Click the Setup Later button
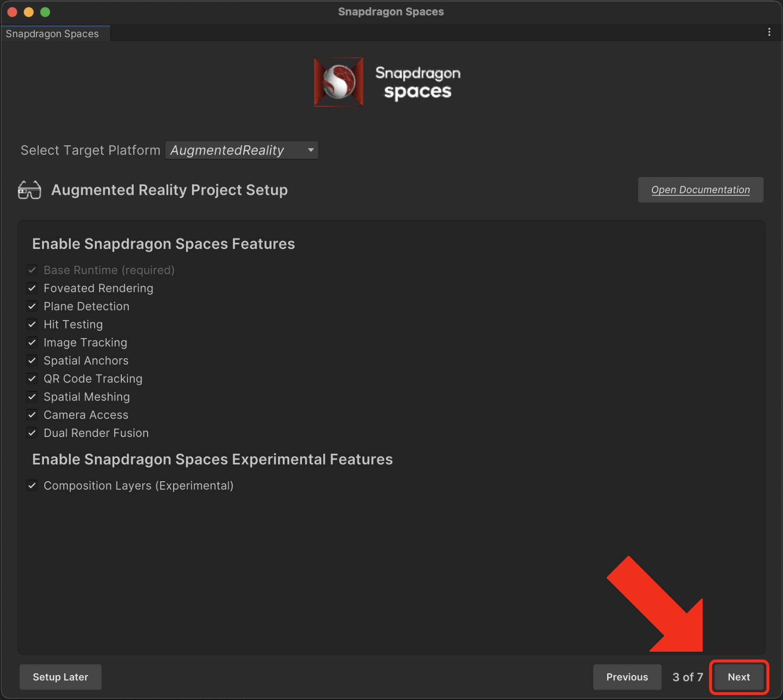This screenshot has width=783, height=700. 61,677
